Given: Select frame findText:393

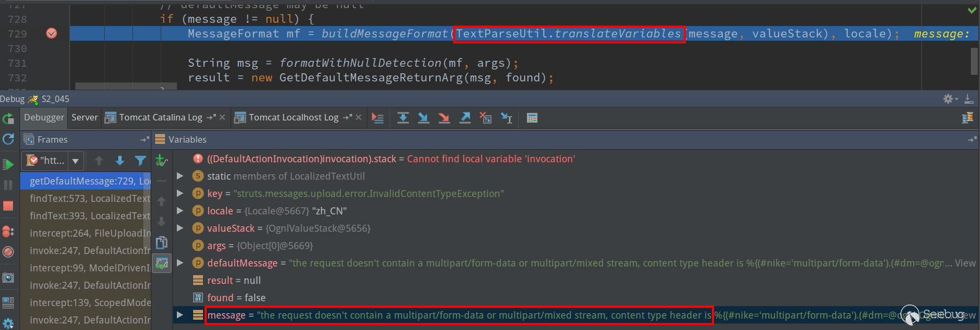Looking at the screenshot, I should [x=86, y=216].
